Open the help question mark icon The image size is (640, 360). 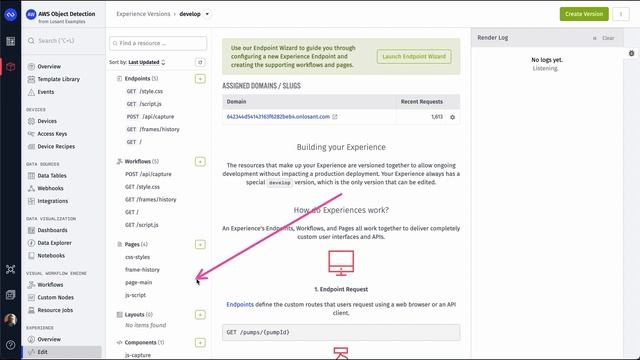tap(10, 345)
